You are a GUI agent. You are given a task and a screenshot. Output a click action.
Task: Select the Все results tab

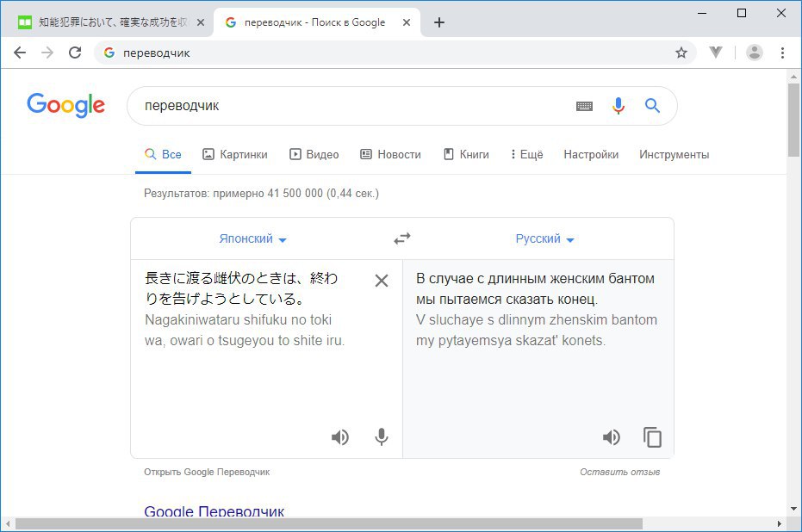pos(163,154)
